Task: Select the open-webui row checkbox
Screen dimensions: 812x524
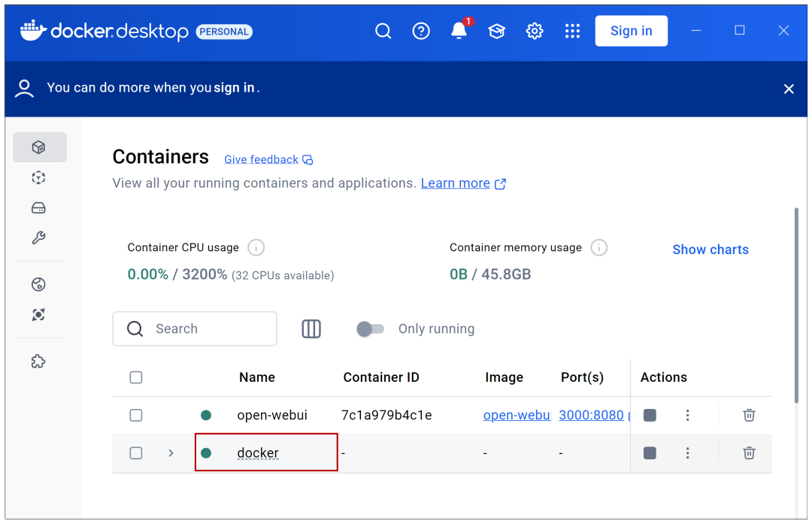Action: (135, 415)
